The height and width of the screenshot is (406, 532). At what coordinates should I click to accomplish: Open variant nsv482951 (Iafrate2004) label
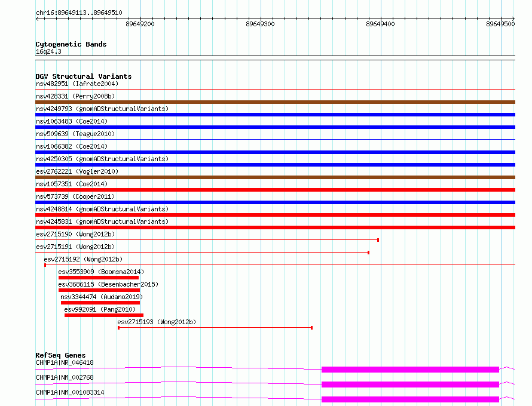(77, 84)
